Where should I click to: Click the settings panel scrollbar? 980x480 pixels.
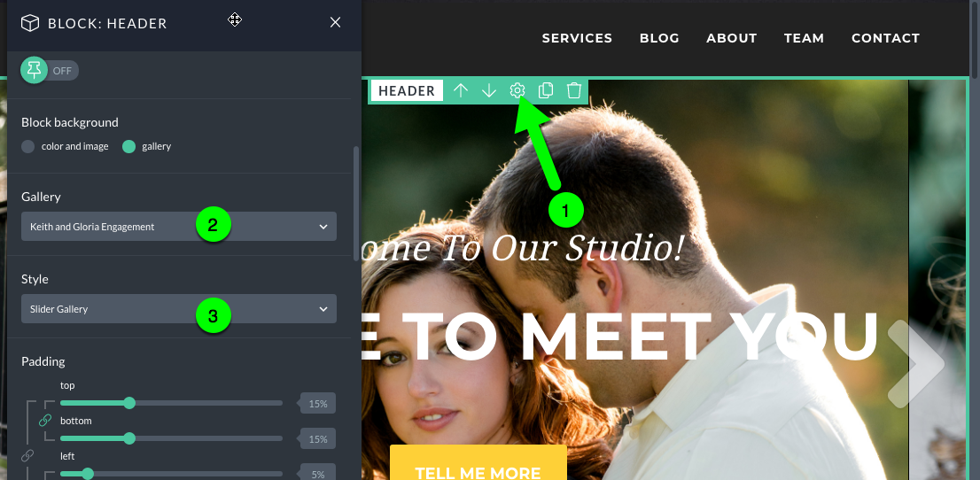pyautogui.click(x=357, y=203)
